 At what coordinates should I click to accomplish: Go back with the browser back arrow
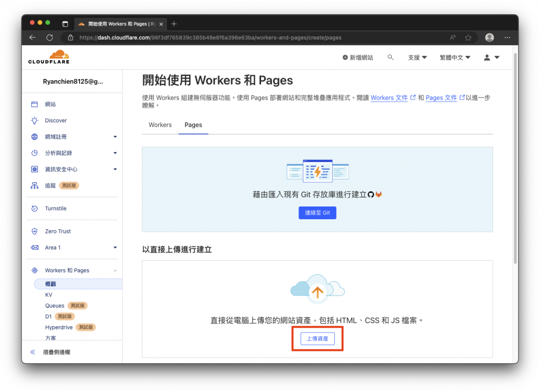click(x=33, y=37)
